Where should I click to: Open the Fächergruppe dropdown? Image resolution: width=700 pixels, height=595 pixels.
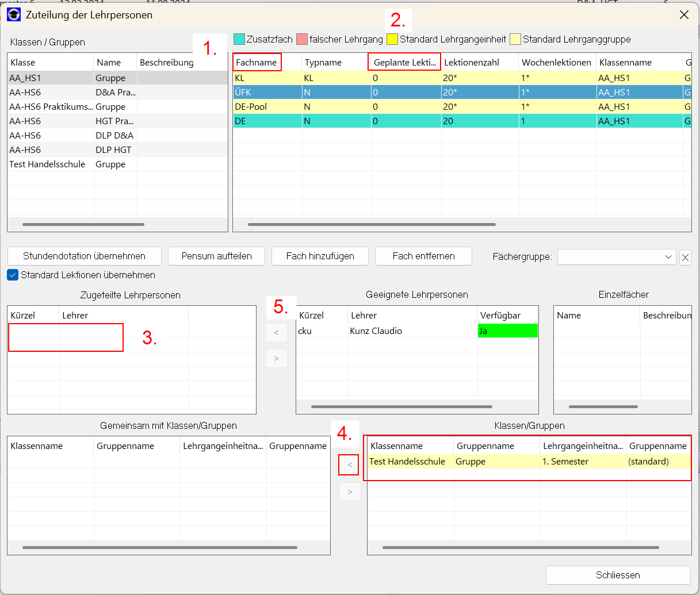668,257
